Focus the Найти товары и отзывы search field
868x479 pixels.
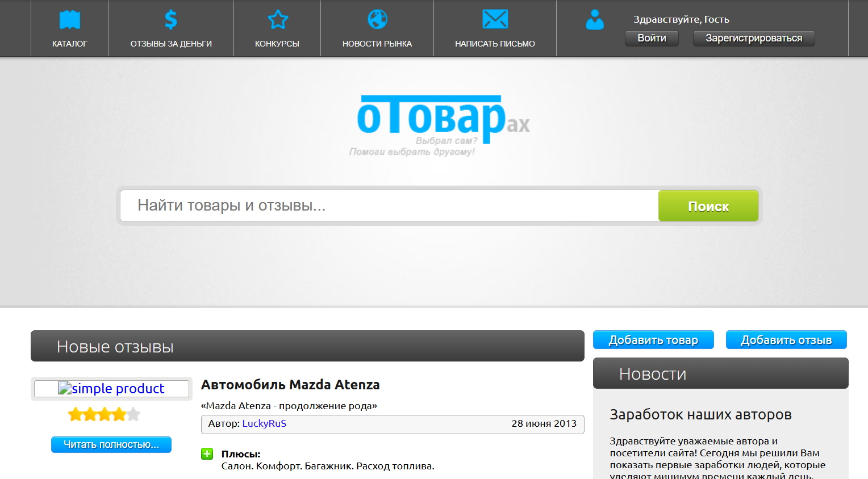(x=389, y=205)
